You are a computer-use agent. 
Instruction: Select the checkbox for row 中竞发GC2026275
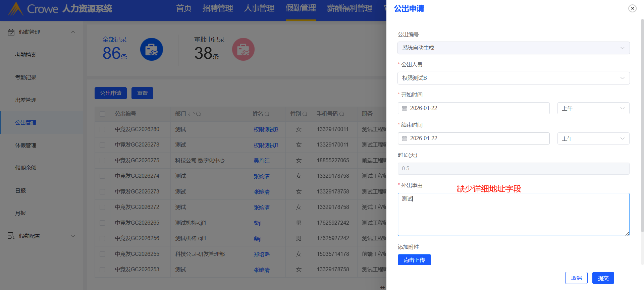pos(102,161)
